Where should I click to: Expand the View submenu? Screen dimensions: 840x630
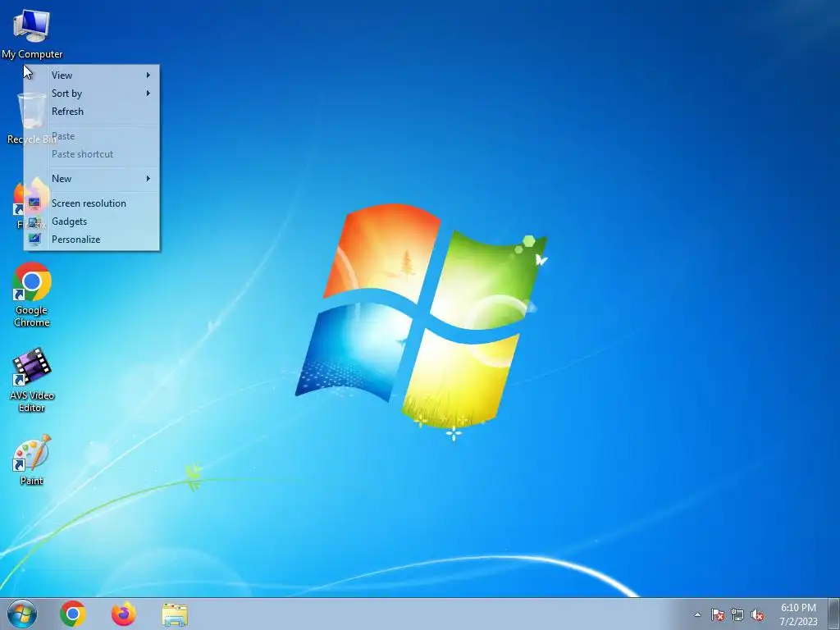point(92,75)
